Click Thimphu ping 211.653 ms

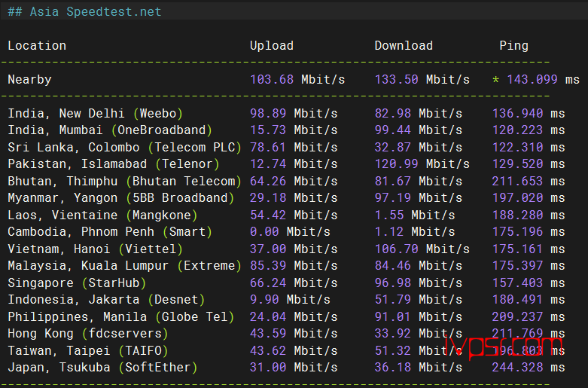[x=529, y=182]
